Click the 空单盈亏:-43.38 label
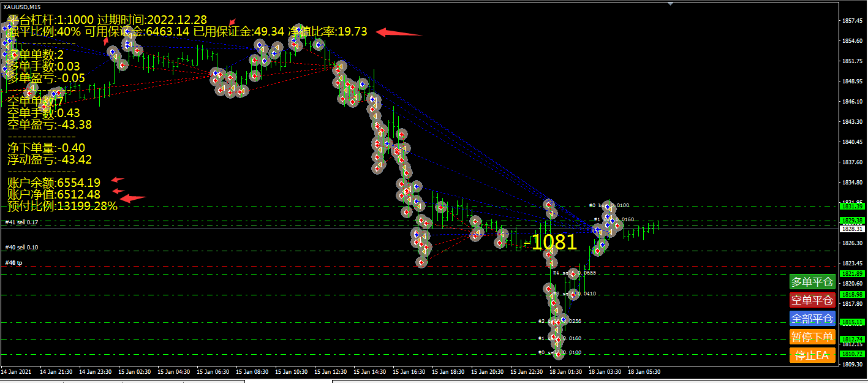Screen dimensions: 868x383 50,125
